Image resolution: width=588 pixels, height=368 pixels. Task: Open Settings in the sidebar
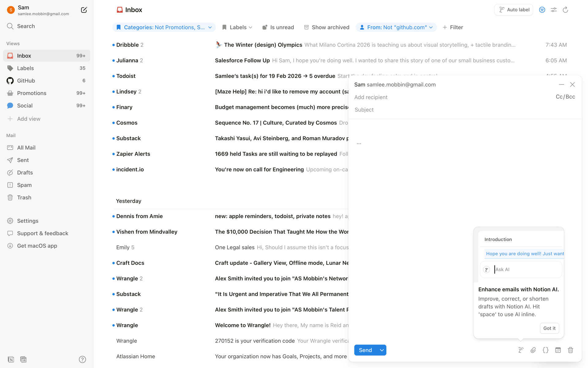point(47,221)
